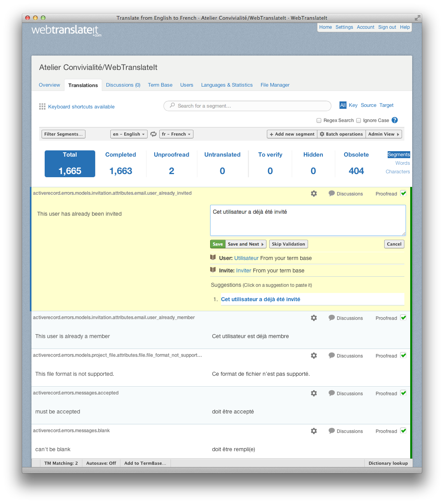Expand the Admin View menu

pyautogui.click(x=384, y=134)
